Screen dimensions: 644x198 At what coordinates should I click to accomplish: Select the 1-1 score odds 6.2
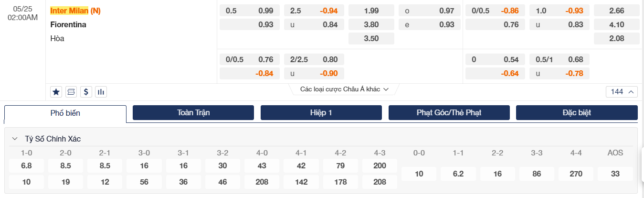point(458,174)
